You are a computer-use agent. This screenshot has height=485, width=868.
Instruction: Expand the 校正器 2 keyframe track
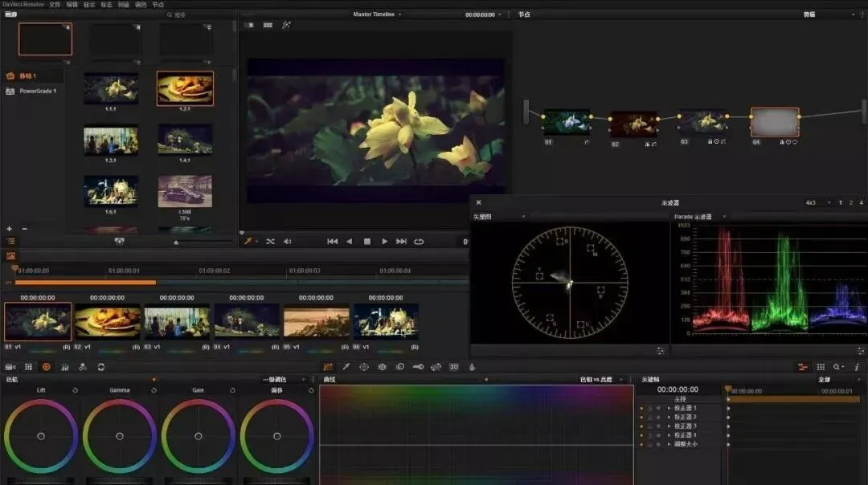point(669,417)
